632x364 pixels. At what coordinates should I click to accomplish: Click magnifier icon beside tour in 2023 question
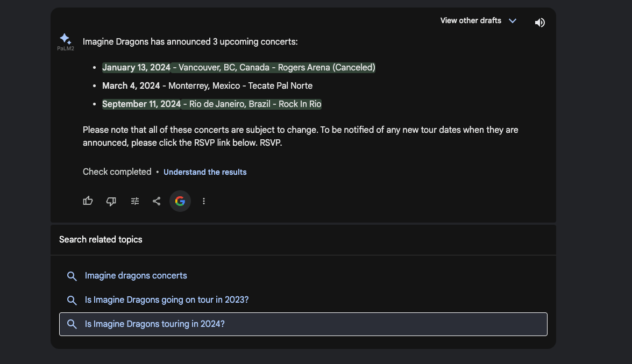click(x=72, y=301)
